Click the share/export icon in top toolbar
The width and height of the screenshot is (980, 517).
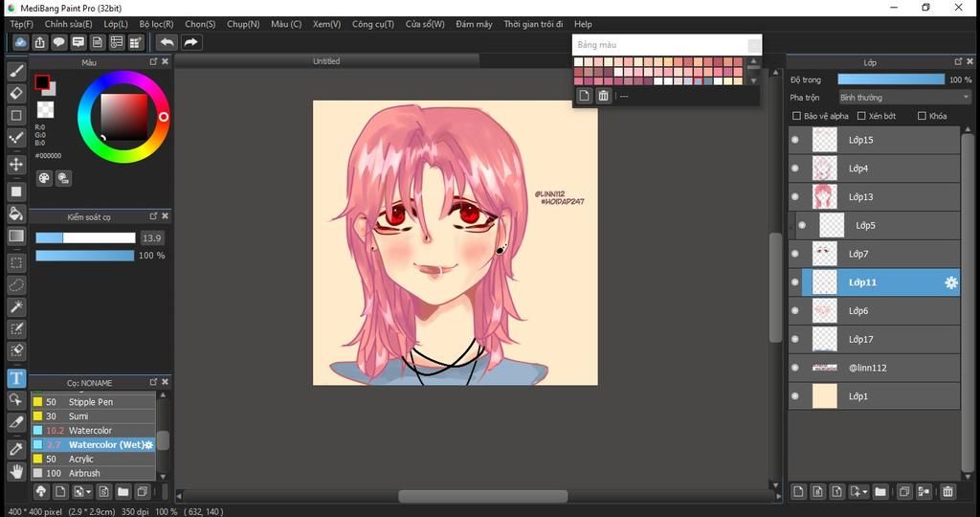click(x=40, y=42)
